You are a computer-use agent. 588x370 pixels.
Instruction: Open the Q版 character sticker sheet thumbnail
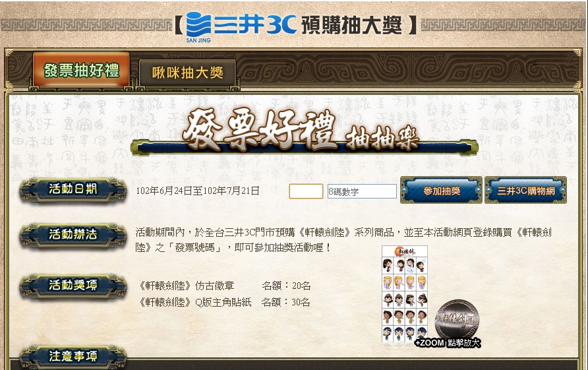pyautogui.click(x=405, y=294)
